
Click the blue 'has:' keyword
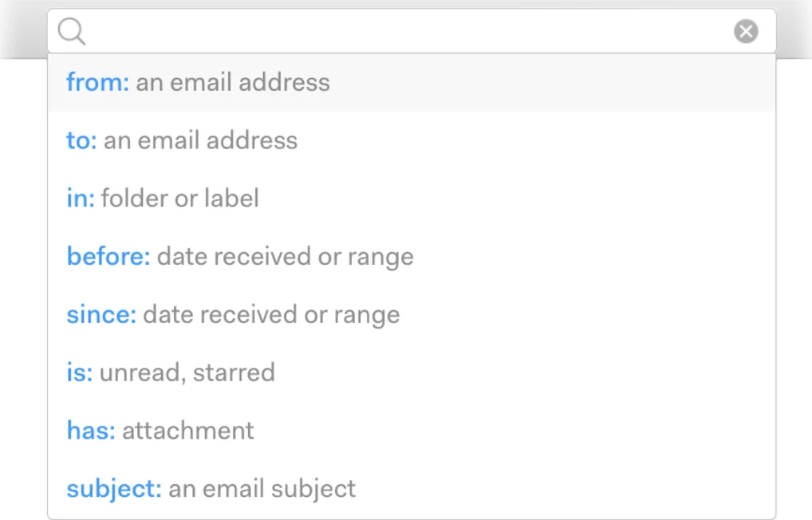[x=91, y=431]
